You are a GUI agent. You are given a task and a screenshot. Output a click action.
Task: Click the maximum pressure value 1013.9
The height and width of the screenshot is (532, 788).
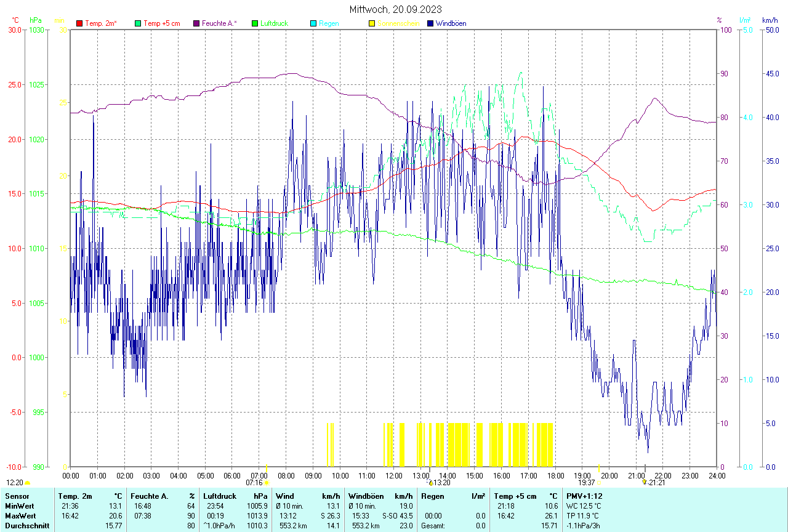click(x=257, y=515)
